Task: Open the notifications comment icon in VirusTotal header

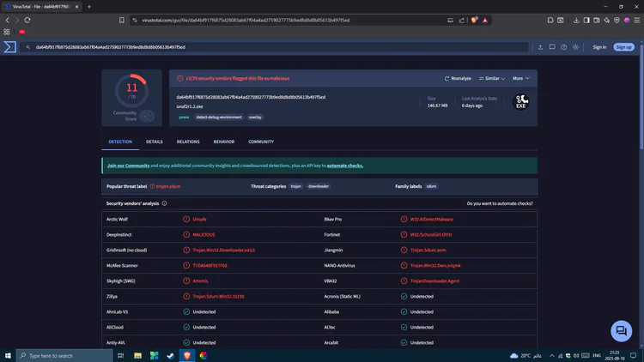Action: click(x=552, y=47)
